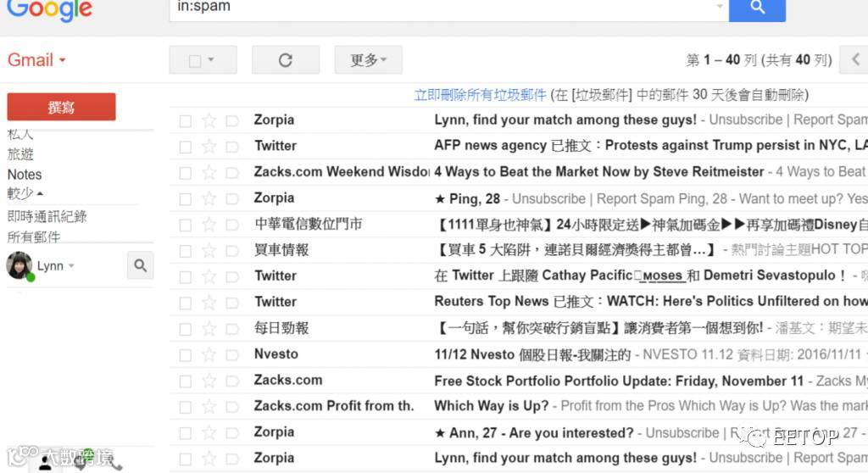This screenshot has height=473, width=868.
Task: Star the Zacks.com Which Way is Up email
Action: click(x=209, y=407)
